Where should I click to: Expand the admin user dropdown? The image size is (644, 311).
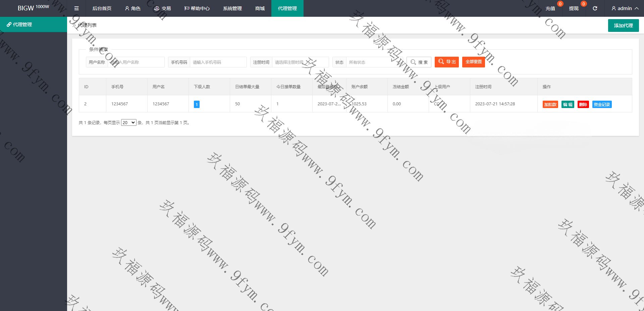[x=625, y=8]
